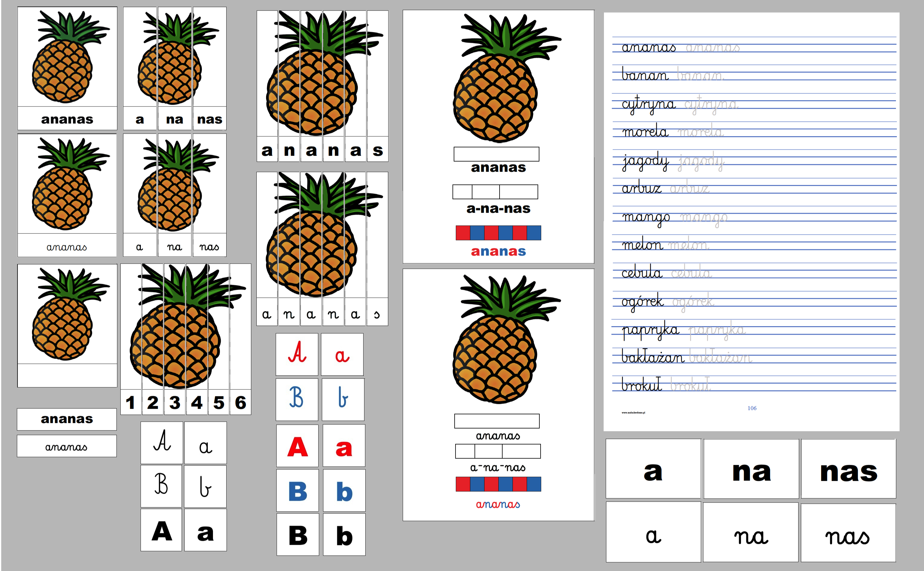Select the red bold capital A card
The image size is (924, 571).
click(x=297, y=446)
